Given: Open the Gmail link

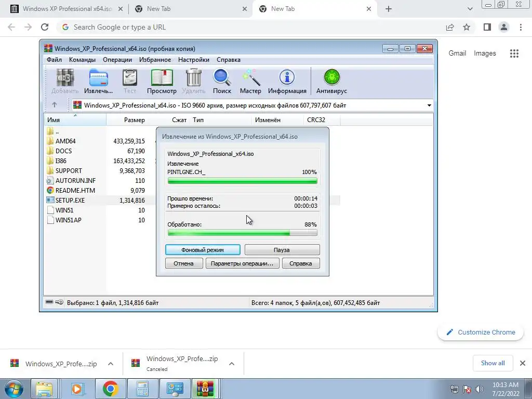Looking at the screenshot, I should click(457, 54).
